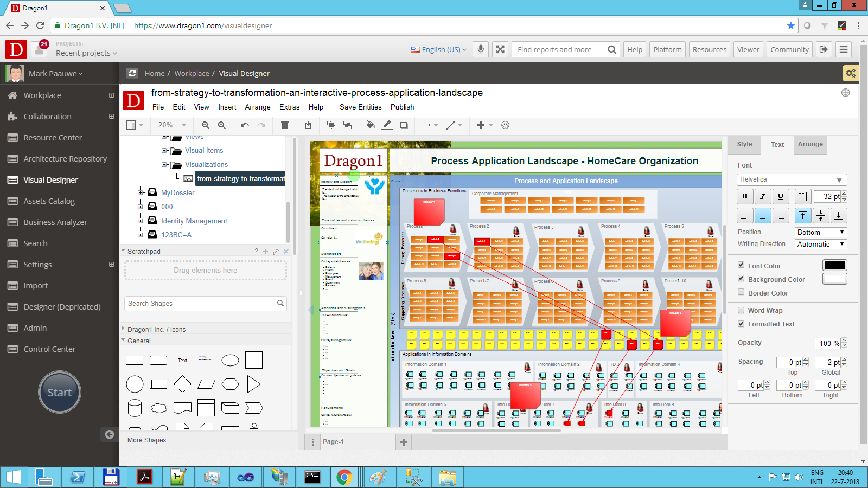Select the Zoom In magnifier icon
This screenshot has height=488, width=868.
coord(206,125)
